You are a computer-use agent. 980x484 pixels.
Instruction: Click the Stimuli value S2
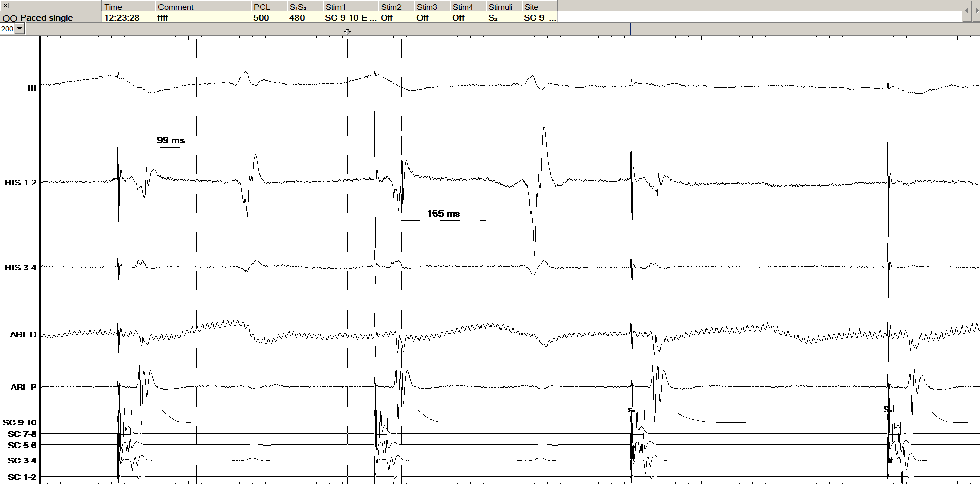504,17
